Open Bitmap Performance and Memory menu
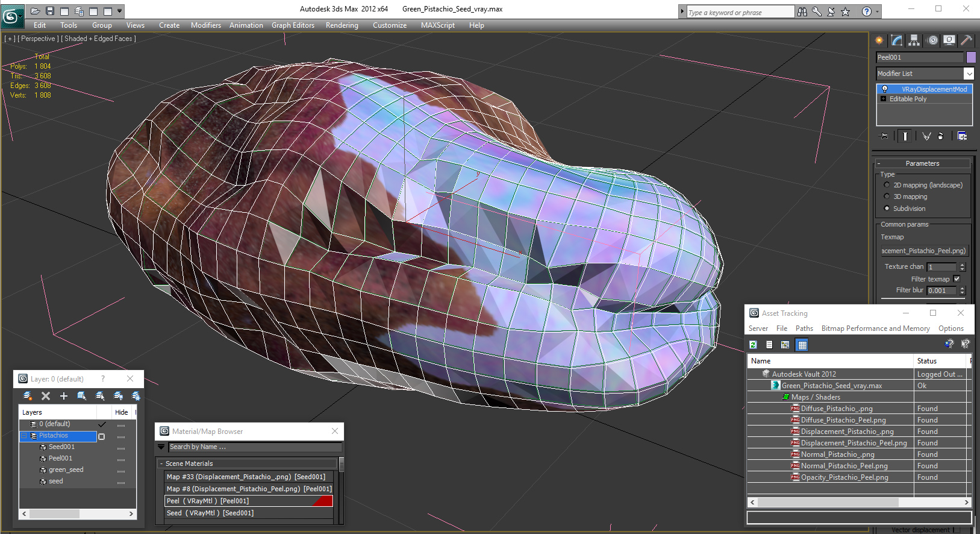980x534 pixels. tap(875, 328)
